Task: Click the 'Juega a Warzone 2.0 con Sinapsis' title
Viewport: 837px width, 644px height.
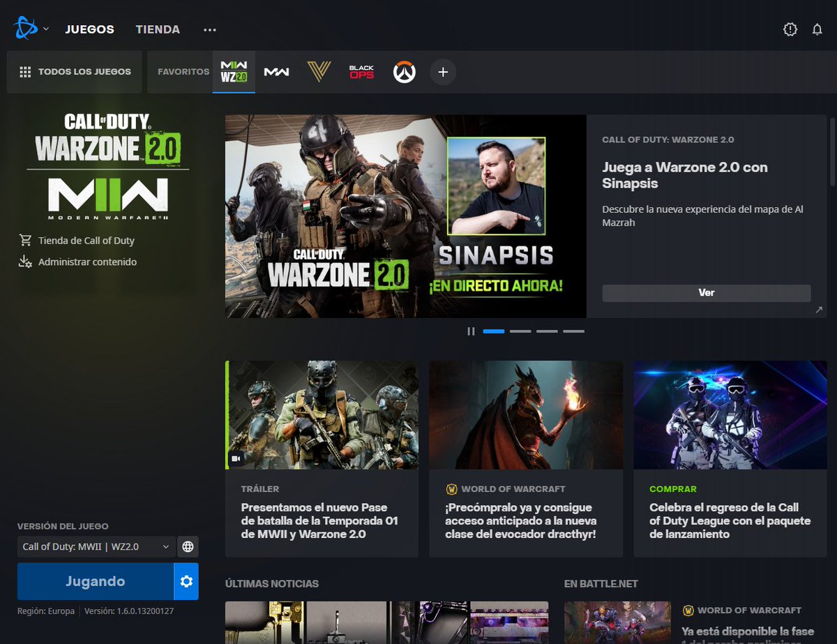Action: [x=685, y=175]
